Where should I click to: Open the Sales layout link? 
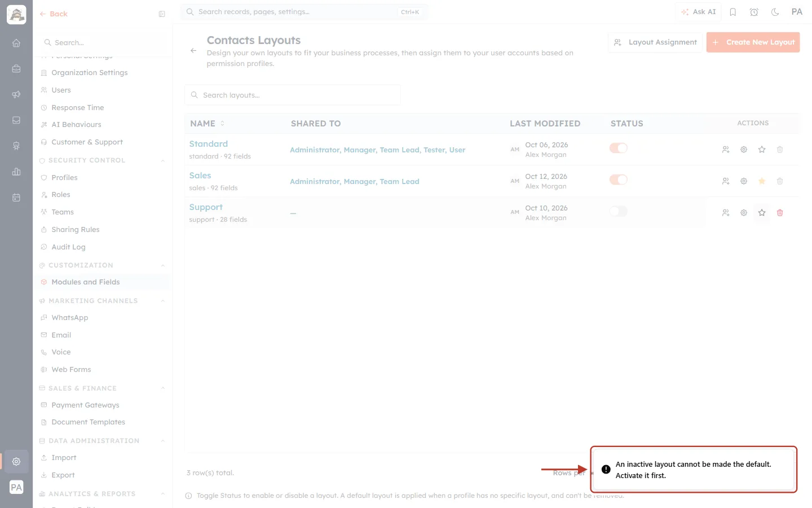coord(200,176)
